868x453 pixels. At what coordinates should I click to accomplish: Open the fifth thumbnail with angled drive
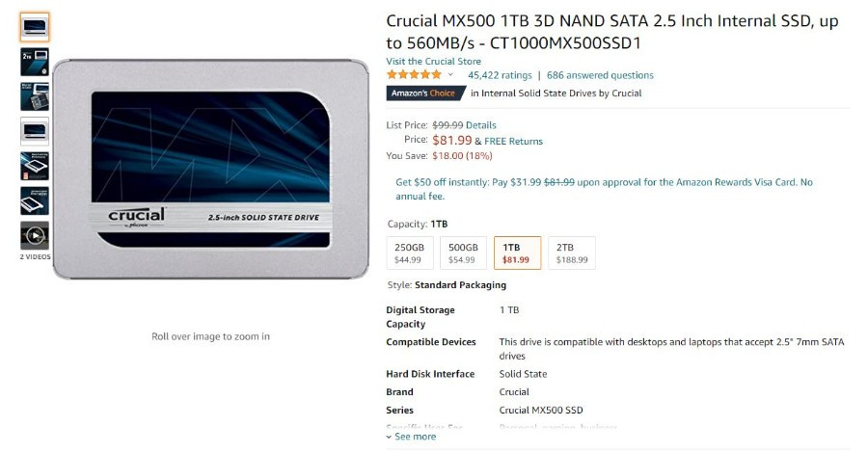pyautogui.click(x=35, y=166)
